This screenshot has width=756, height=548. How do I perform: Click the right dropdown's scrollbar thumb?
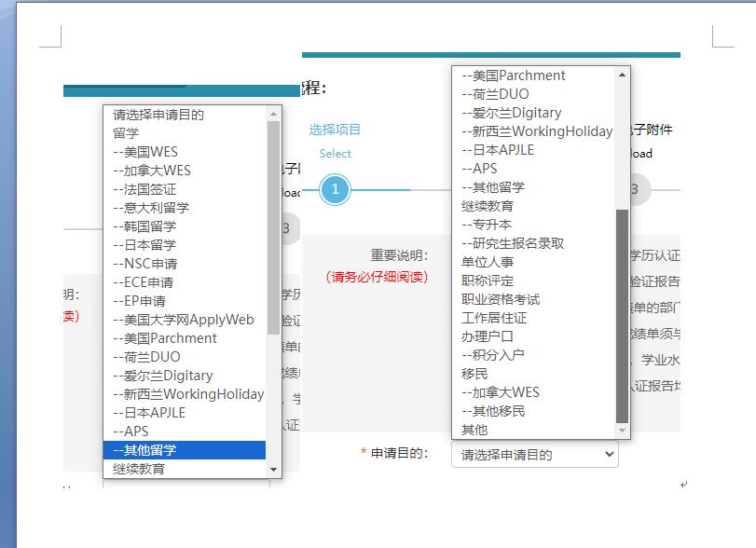pyautogui.click(x=623, y=317)
